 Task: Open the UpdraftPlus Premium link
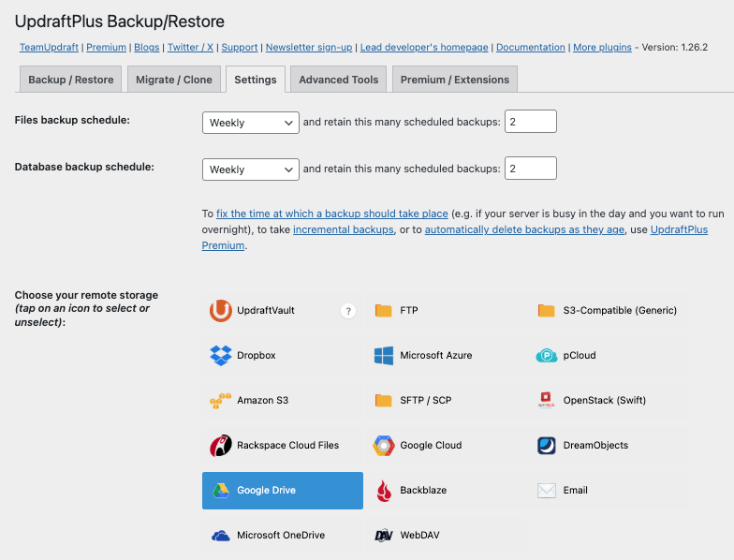coord(680,229)
